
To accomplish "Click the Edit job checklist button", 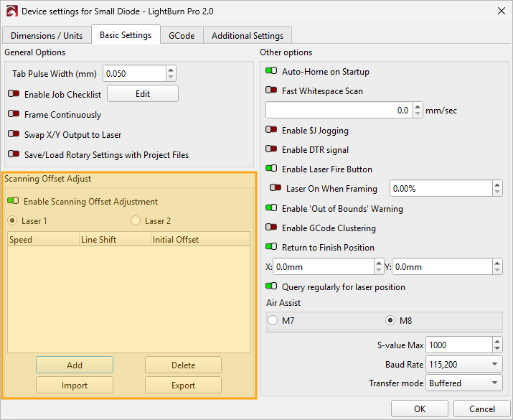I will pos(143,94).
